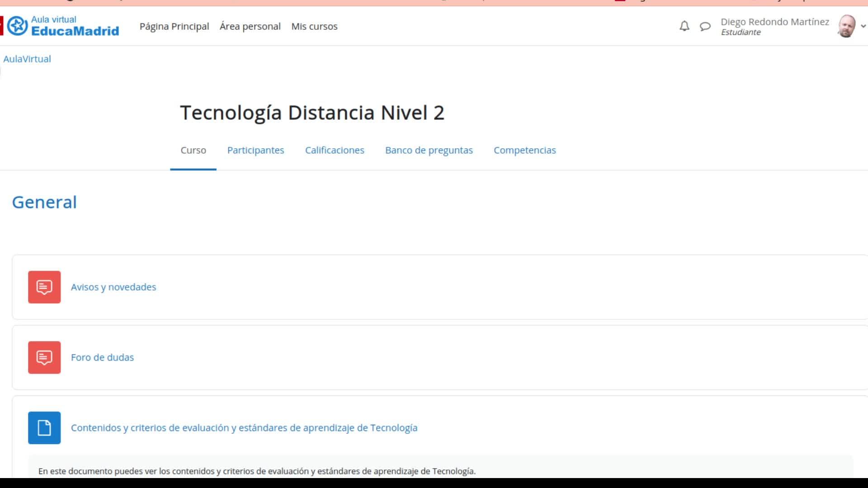
Task: Open the notifications bell icon
Action: tap(684, 26)
